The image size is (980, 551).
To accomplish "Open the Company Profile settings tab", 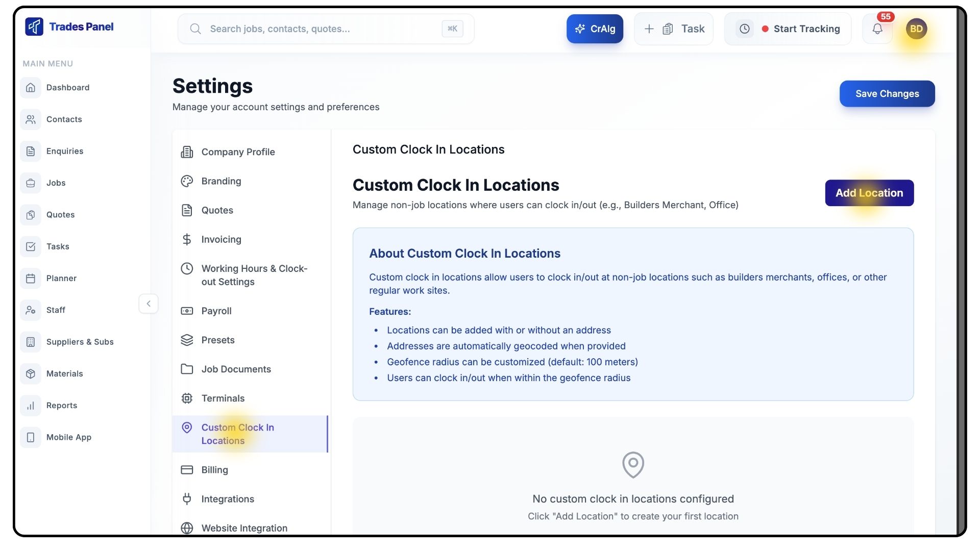I will click(x=238, y=152).
